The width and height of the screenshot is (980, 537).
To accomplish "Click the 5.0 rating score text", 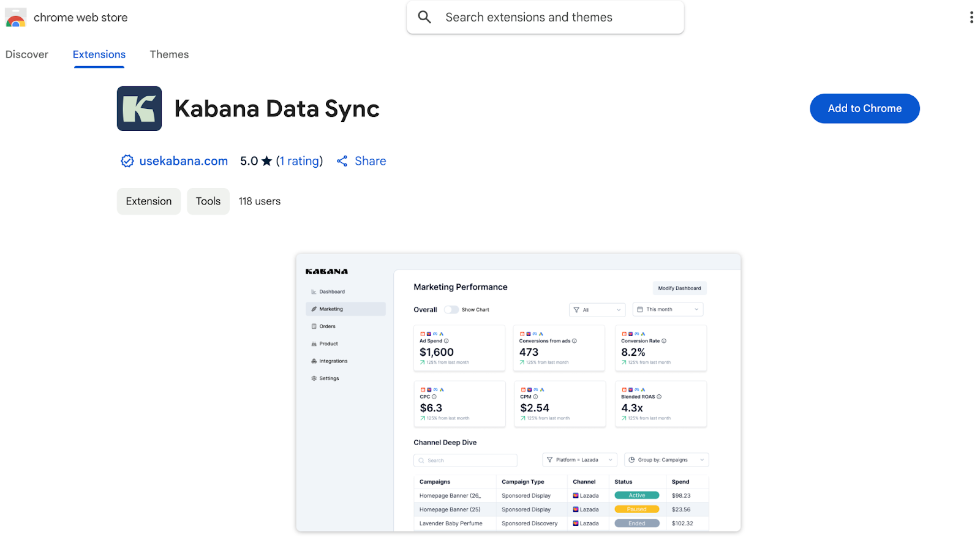I will coord(249,161).
